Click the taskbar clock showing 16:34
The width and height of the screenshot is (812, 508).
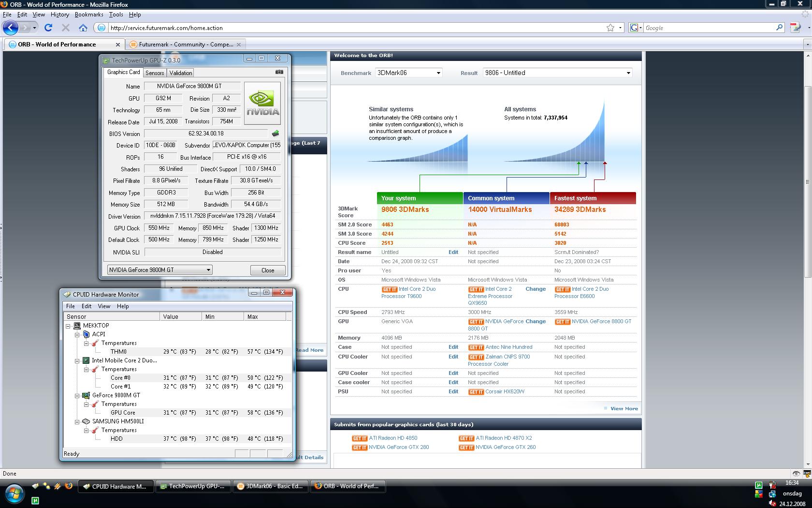pos(792,483)
